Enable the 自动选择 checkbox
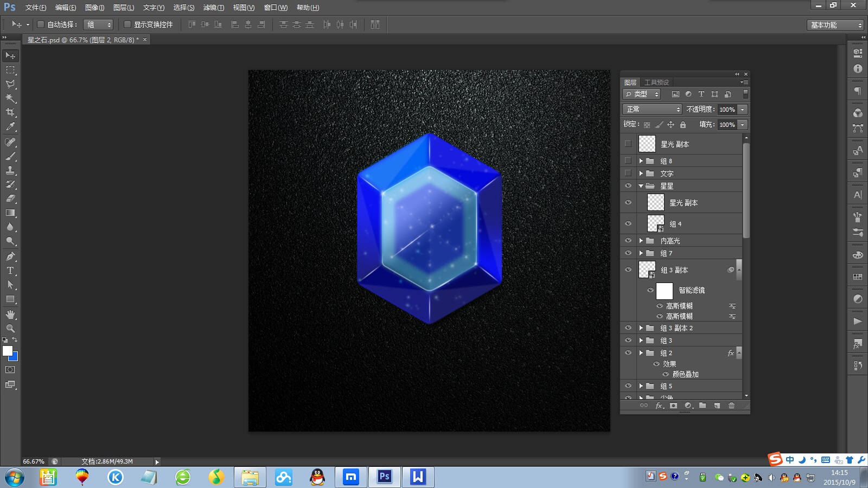This screenshot has width=868, height=488. pos(40,24)
